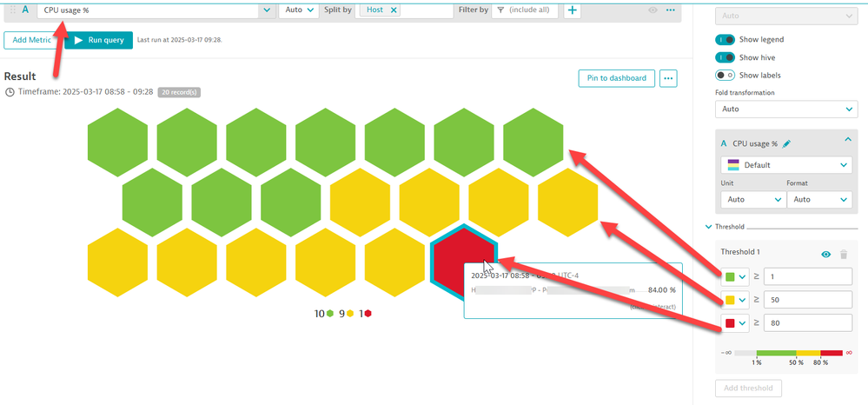Click Pin to dashboard
The width and height of the screenshot is (868, 405).
[616, 78]
